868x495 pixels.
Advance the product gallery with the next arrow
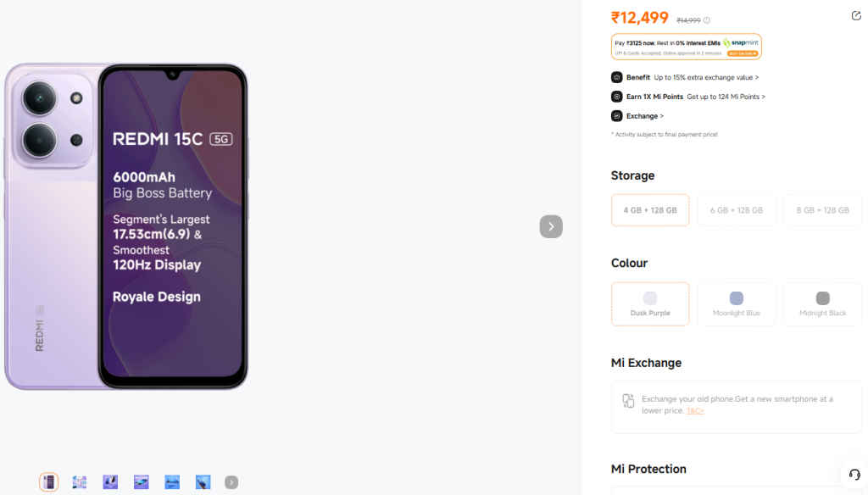pyautogui.click(x=551, y=226)
